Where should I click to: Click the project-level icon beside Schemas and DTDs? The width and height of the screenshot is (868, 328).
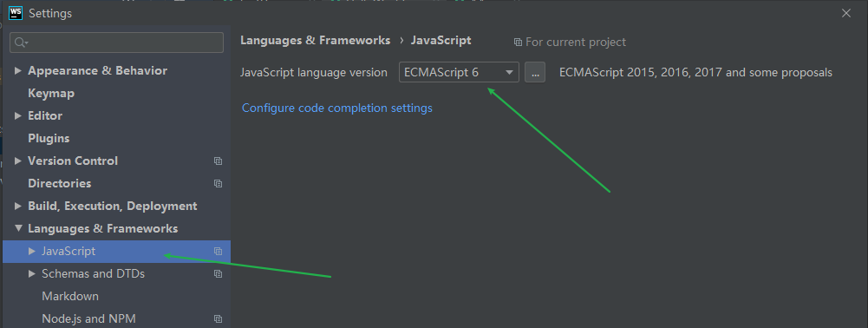pyautogui.click(x=219, y=273)
